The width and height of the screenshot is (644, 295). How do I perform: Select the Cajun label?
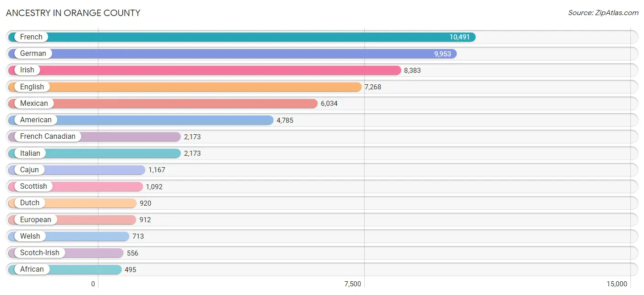pos(29,170)
